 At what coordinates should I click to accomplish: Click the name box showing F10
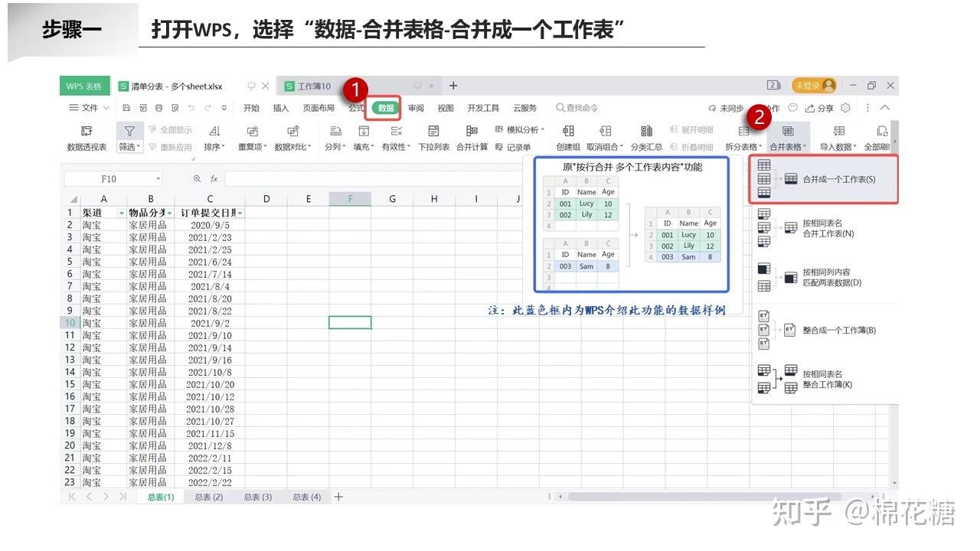coord(113,178)
